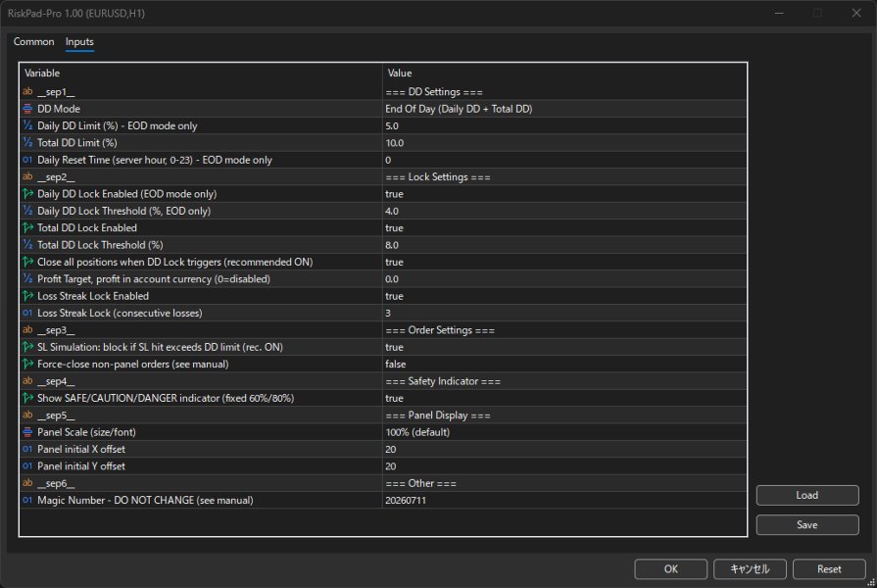The height and width of the screenshot is (588, 877).
Task: Click the double-type icon beside Daily DD Limit (%)
Action: point(27,125)
